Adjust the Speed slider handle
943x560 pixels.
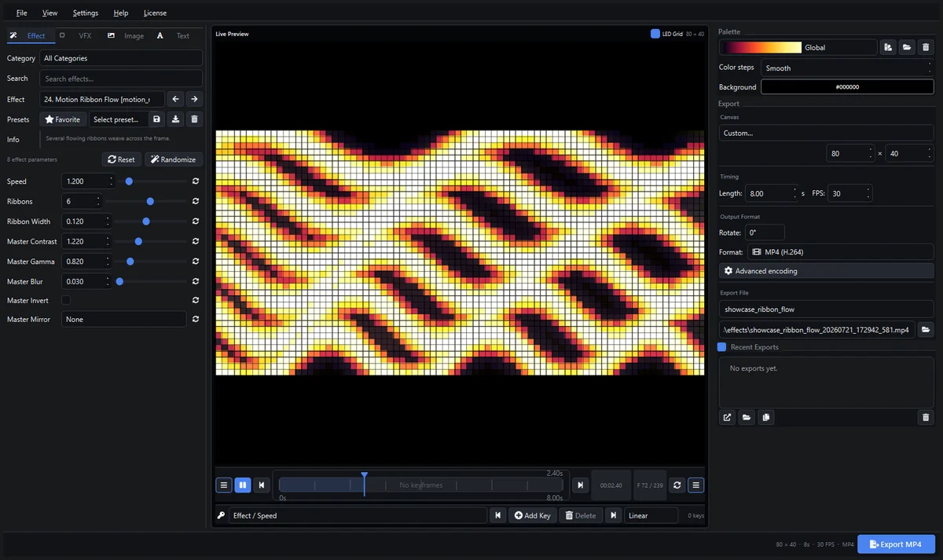(x=129, y=181)
